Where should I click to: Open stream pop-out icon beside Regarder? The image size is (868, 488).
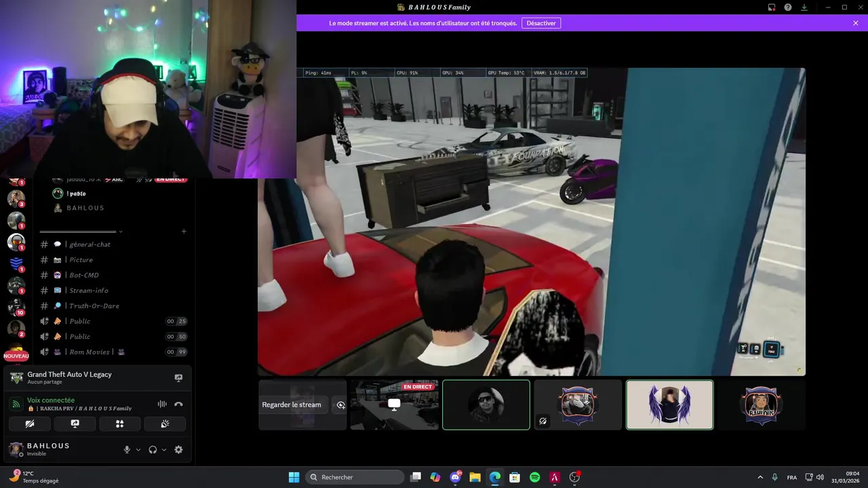(340, 405)
